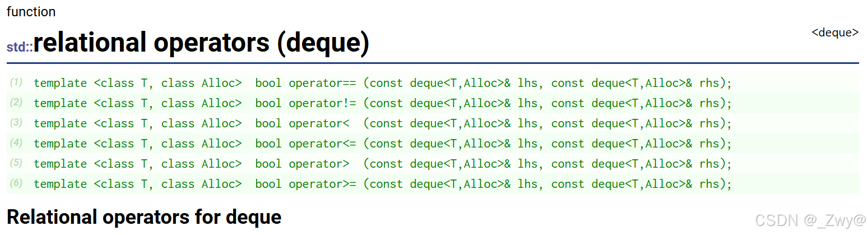Image resolution: width=868 pixels, height=235 pixels.
Task: Select the (4) overload marker
Action: tap(16, 143)
